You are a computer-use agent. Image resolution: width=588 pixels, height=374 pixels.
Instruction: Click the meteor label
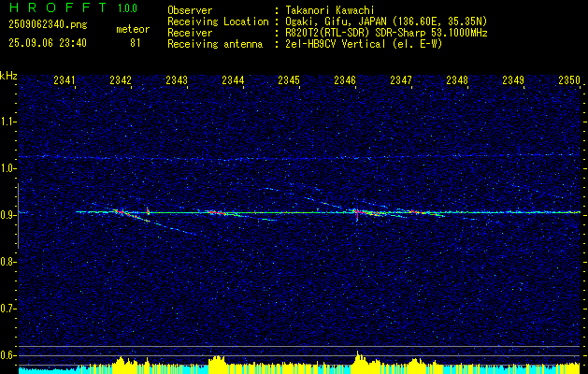133,29
